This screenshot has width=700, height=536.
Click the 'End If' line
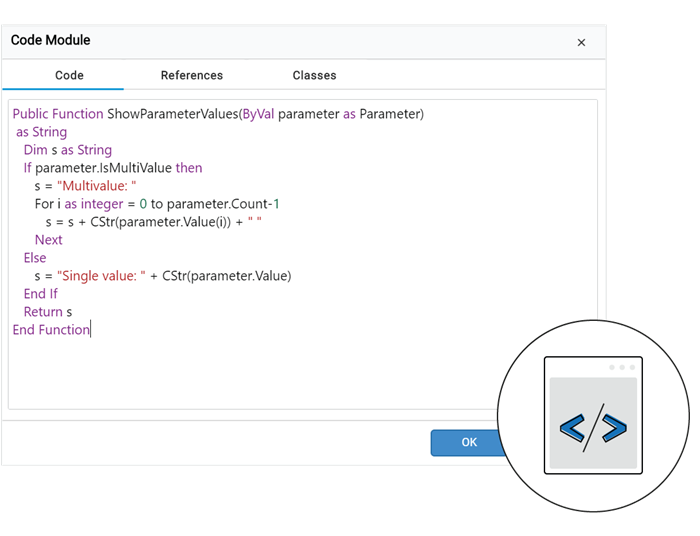41,294
